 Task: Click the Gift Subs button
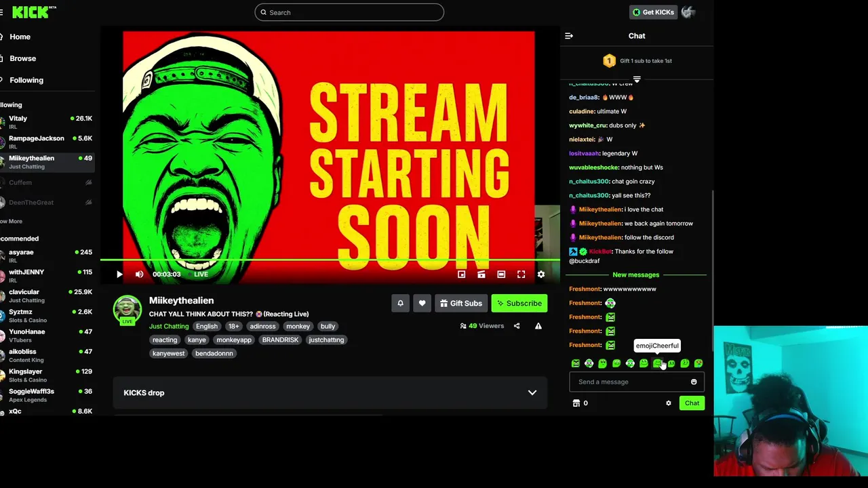(460, 304)
